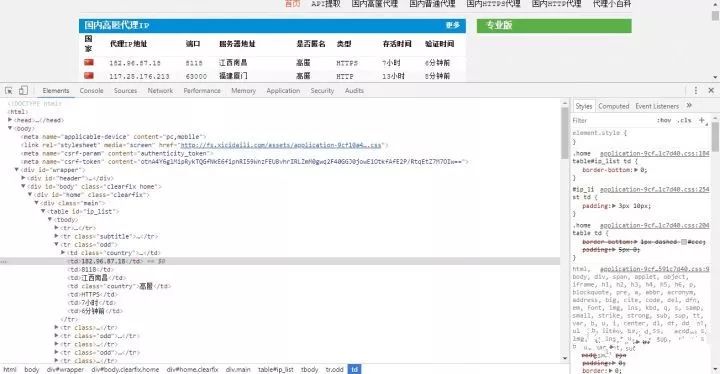The height and width of the screenshot is (374, 720).
Task: Click China flag icon in 182.96.87.18 row
Action: click(89, 62)
